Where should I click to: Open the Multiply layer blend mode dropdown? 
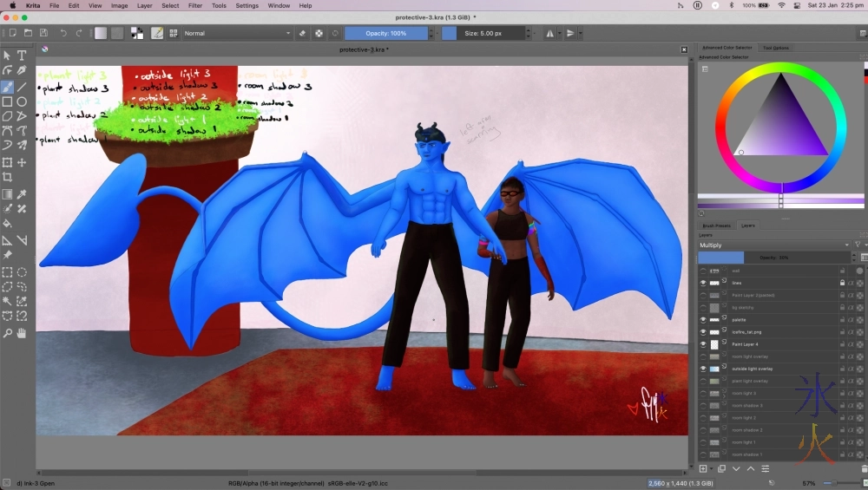774,245
